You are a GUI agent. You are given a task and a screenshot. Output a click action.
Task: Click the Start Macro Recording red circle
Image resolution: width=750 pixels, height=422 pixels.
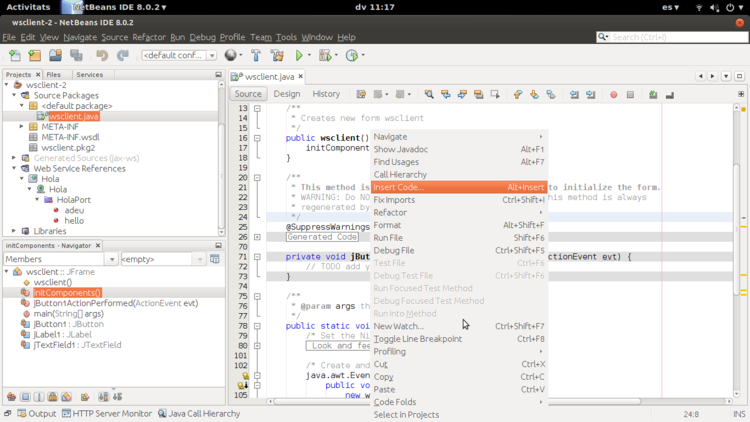coord(614,94)
